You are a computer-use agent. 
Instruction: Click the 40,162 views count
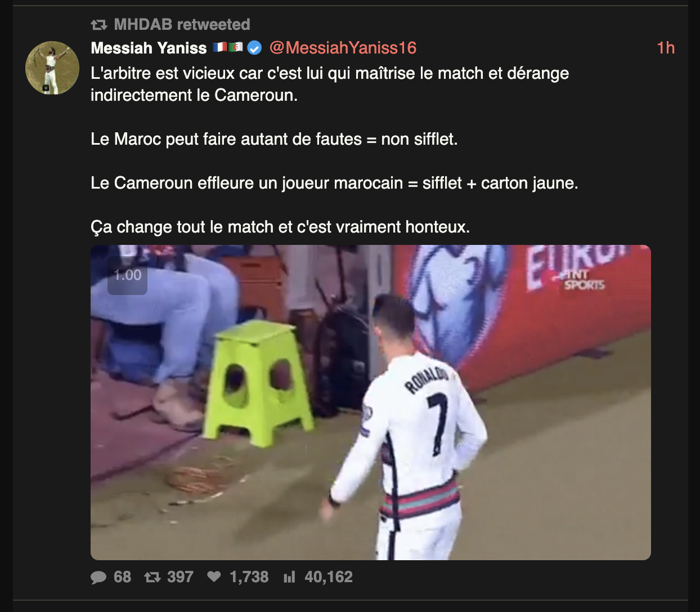329,577
